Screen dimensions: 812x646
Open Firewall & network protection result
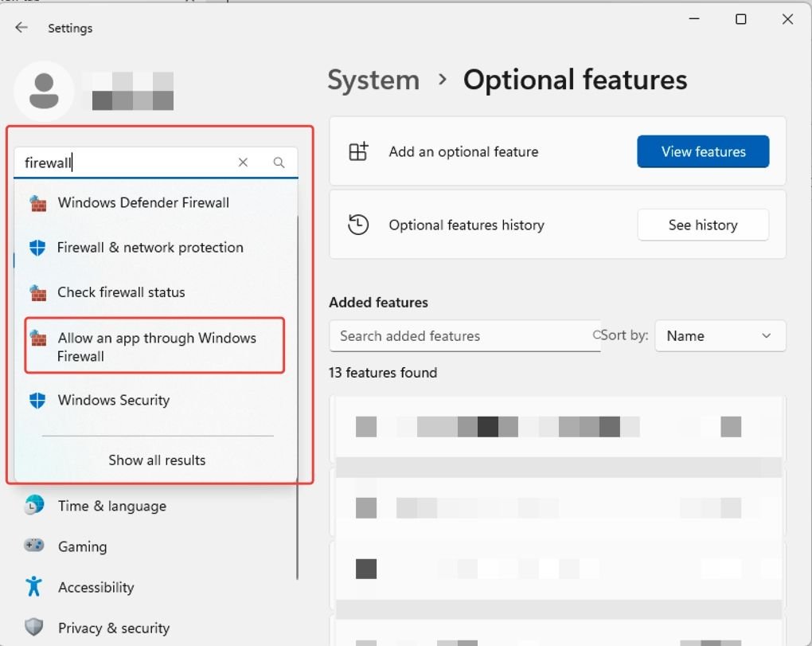pyautogui.click(x=156, y=248)
